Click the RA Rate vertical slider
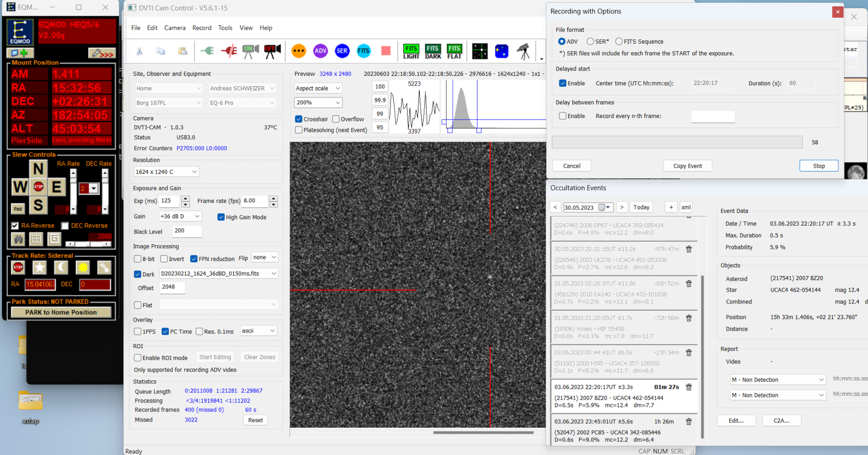868x455 pixels. pyautogui.click(x=73, y=191)
